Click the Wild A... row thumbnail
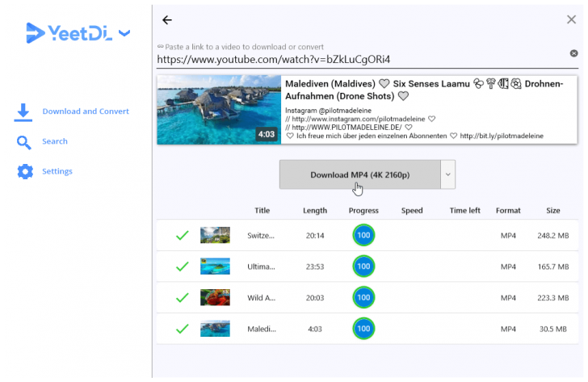The image size is (588, 382). pos(215,297)
